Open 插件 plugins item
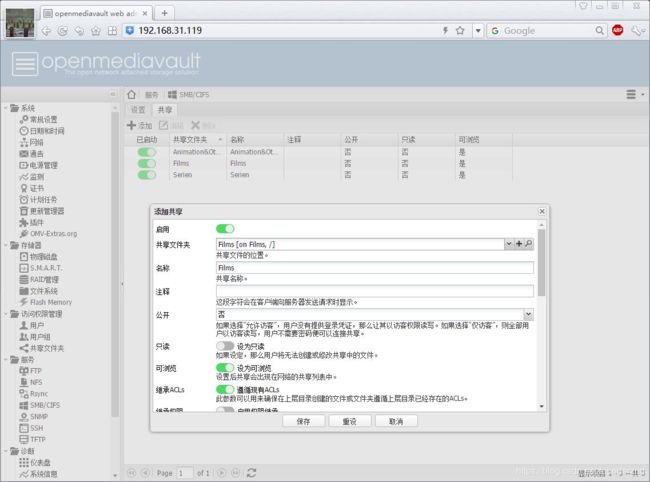Image resolution: width=650 pixels, height=482 pixels. click(32, 223)
